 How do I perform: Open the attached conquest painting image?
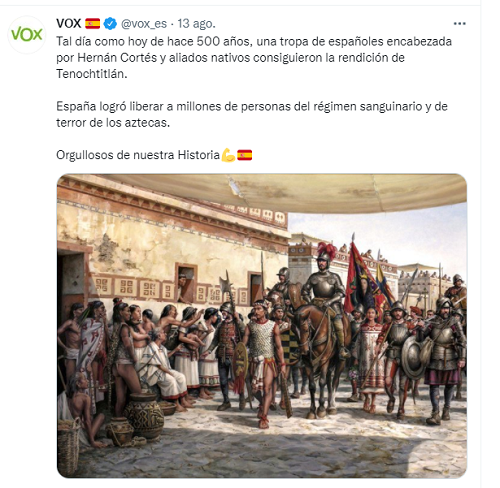262,326
